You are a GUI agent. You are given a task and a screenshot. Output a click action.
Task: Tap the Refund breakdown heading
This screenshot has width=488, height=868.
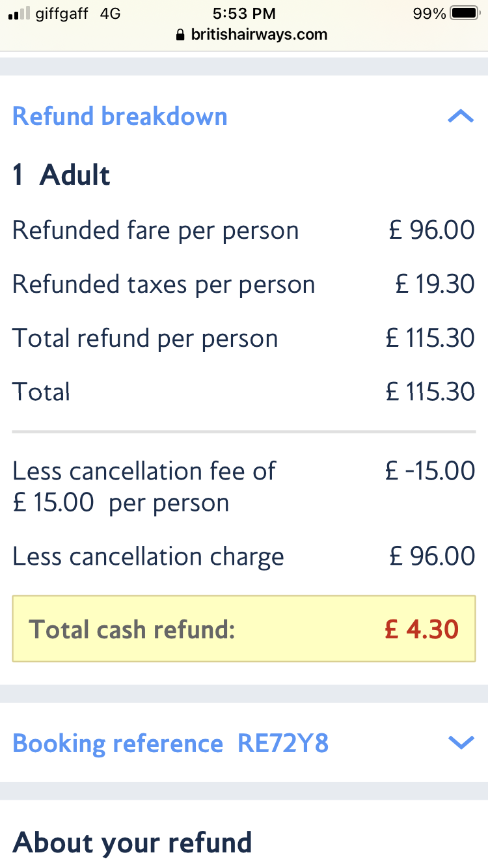(x=120, y=116)
